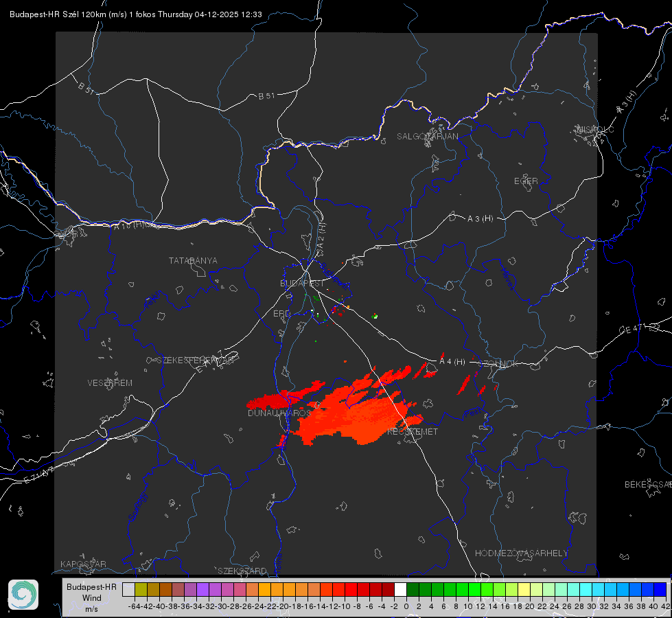Click the Pest county label
The height and width of the screenshot is (618, 672).
click(x=473, y=413)
